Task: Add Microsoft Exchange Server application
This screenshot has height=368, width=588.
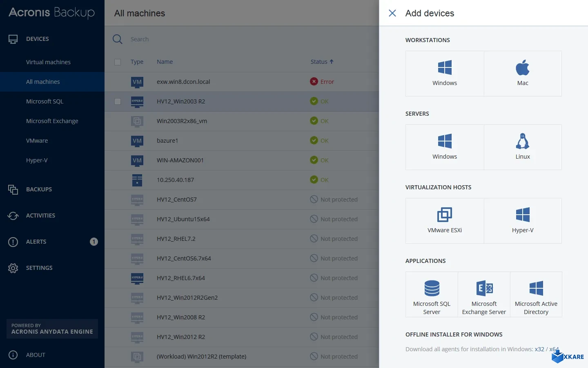Action: pyautogui.click(x=484, y=294)
